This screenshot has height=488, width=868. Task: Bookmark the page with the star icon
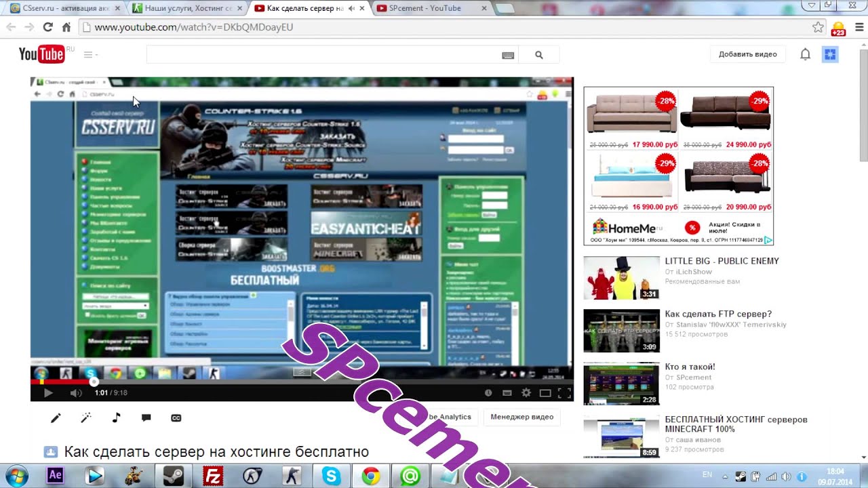click(818, 27)
